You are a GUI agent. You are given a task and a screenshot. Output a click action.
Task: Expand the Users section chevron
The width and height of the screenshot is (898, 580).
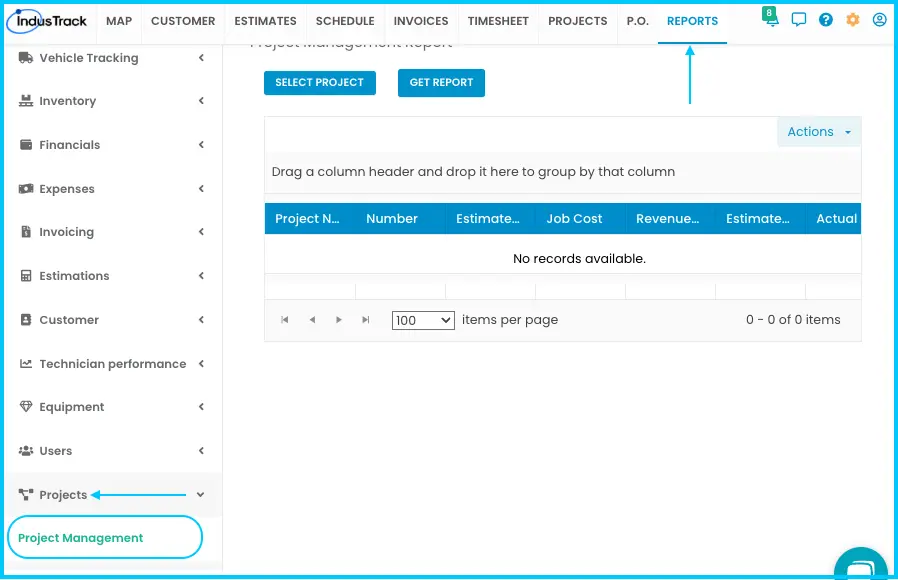point(201,451)
